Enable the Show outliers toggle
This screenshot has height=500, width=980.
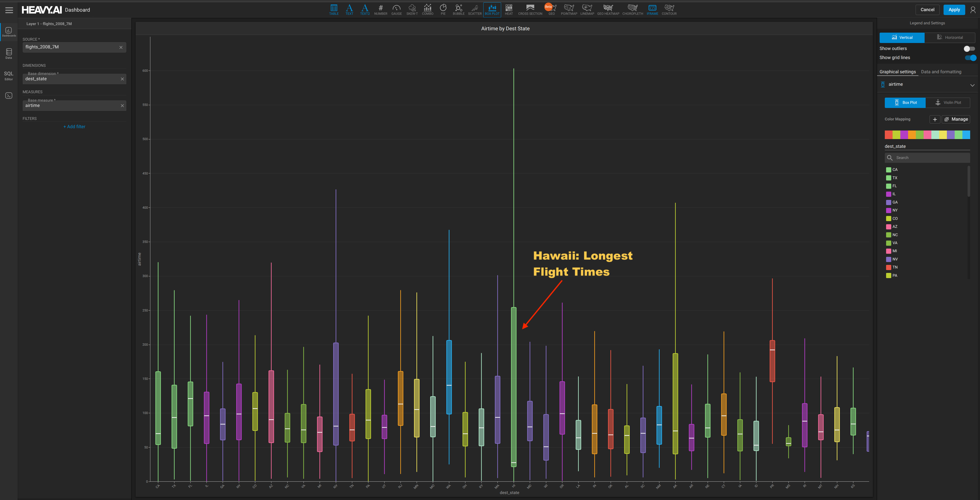[x=969, y=49]
